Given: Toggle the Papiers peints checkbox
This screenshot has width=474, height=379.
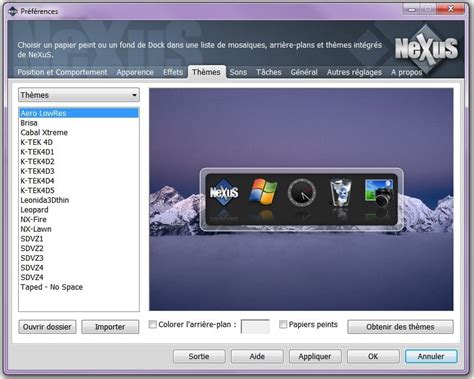Looking at the screenshot, I should [283, 324].
